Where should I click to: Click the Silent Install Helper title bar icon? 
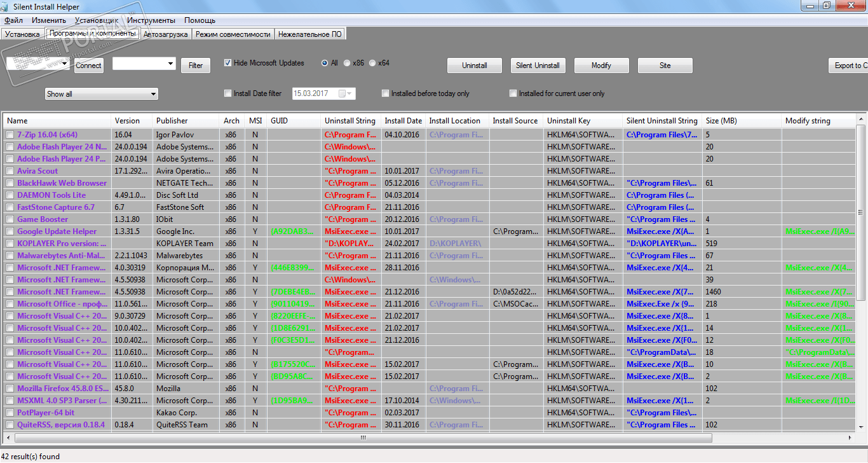[5, 6]
